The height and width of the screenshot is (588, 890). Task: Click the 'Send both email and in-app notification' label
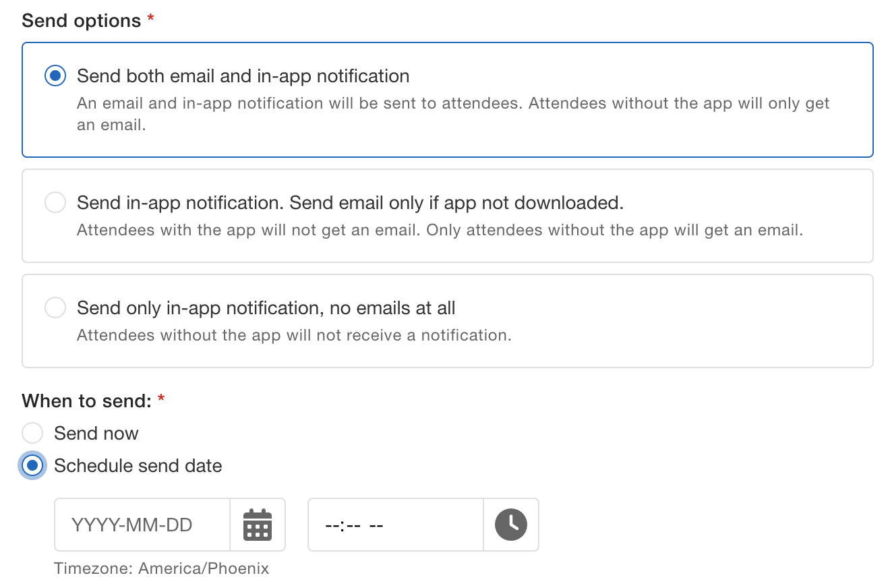click(x=243, y=76)
